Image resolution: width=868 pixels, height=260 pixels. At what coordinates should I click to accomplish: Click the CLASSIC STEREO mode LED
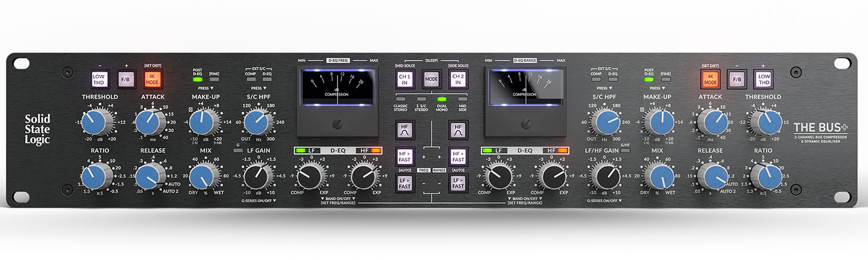pos(401,99)
